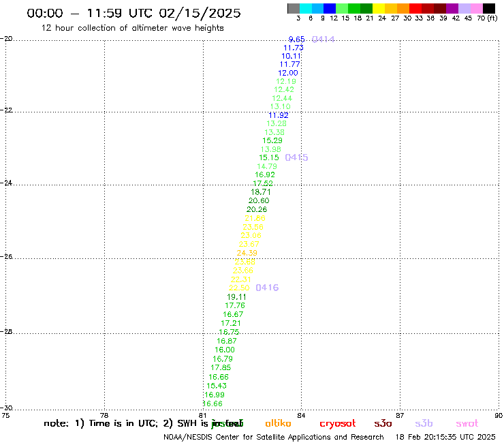Click the time marker 0415

(x=296, y=157)
